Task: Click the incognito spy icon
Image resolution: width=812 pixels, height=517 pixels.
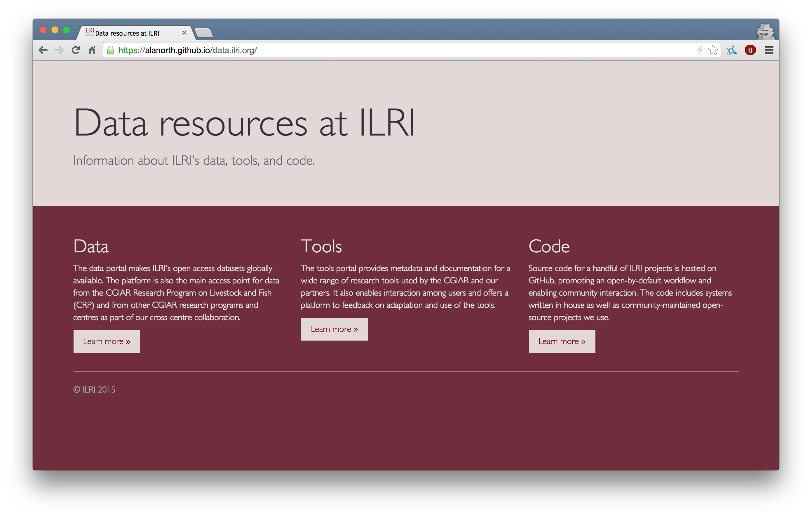Action: tap(765, 31)
